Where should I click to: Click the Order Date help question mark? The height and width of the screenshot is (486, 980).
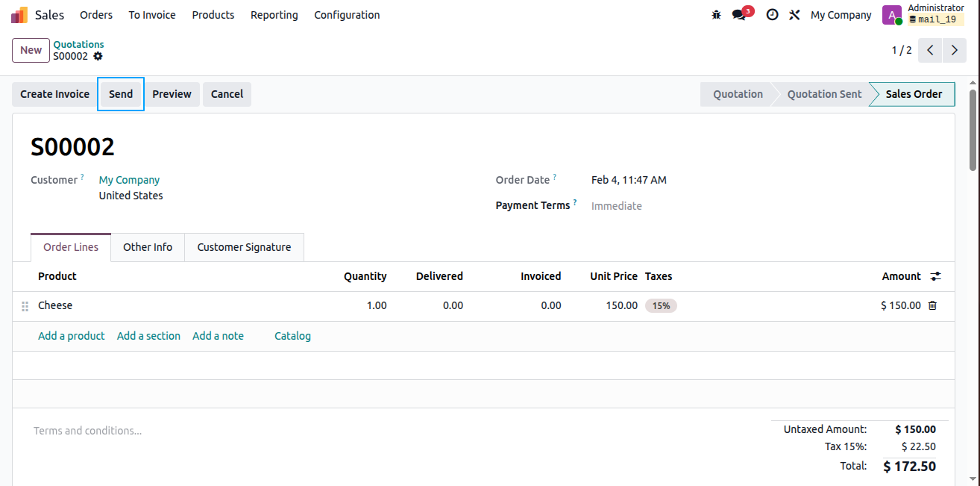click(x=554, y=178)
